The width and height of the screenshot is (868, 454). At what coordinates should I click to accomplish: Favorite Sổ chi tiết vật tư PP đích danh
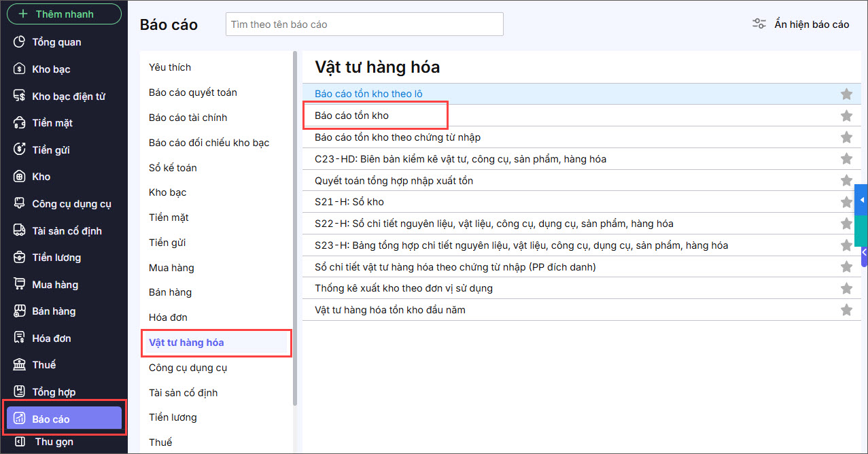(846, 266)
